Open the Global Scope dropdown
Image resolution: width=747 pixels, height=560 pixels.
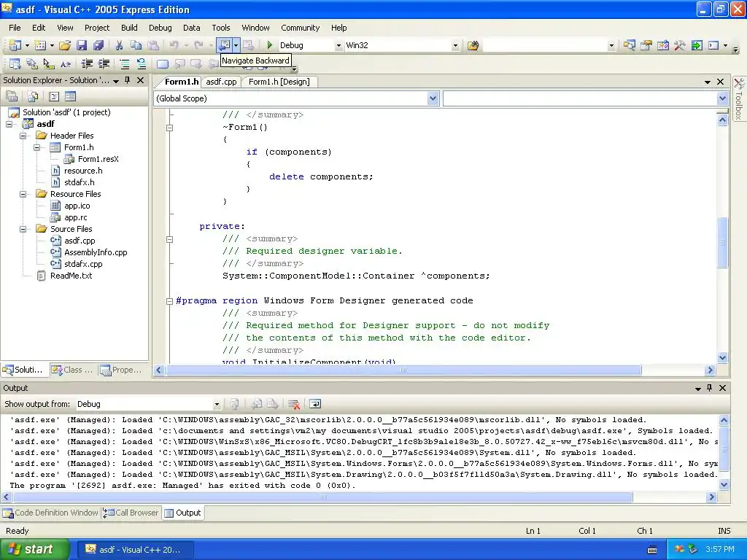click(x=433, y=98)
